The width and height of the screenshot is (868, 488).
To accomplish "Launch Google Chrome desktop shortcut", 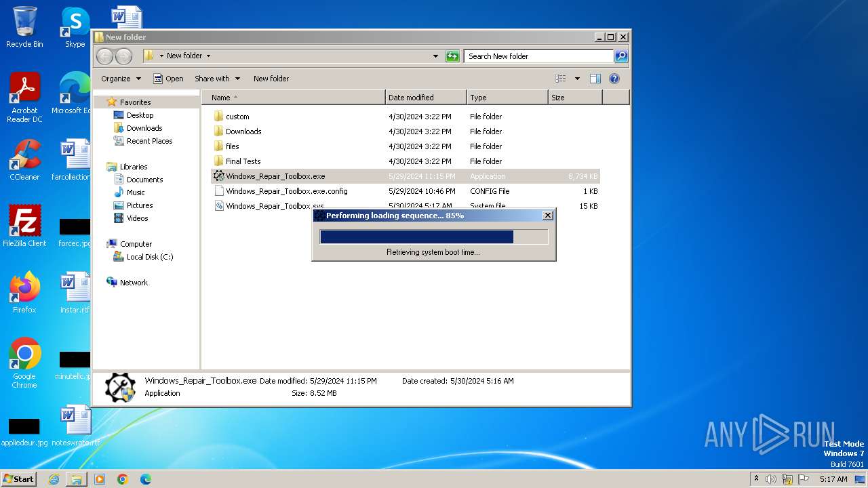I will click(24, 363).
